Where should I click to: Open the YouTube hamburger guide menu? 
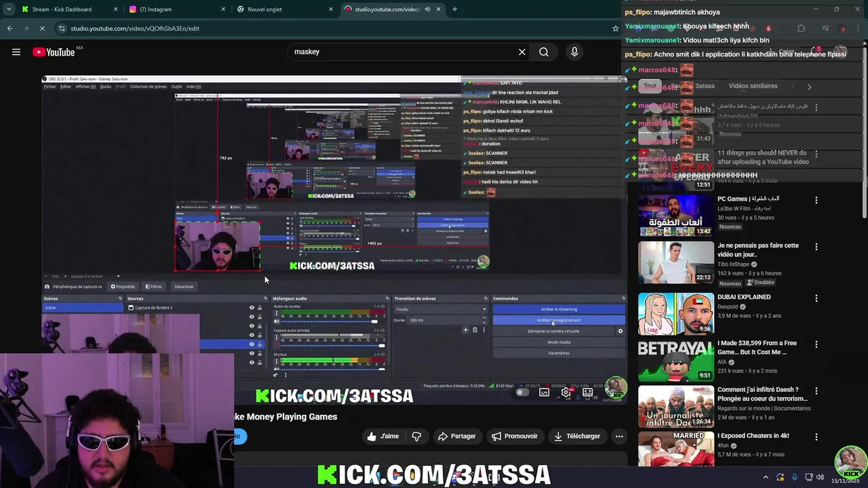(16, 52)
